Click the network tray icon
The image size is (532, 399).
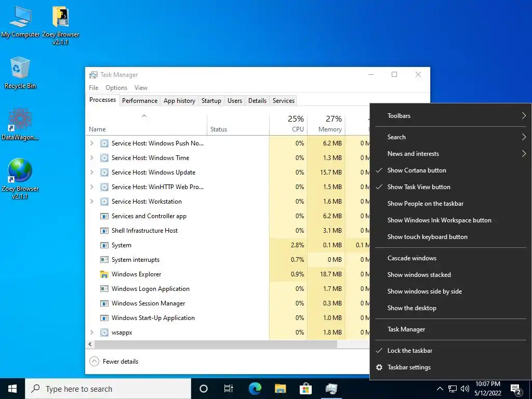453,389
